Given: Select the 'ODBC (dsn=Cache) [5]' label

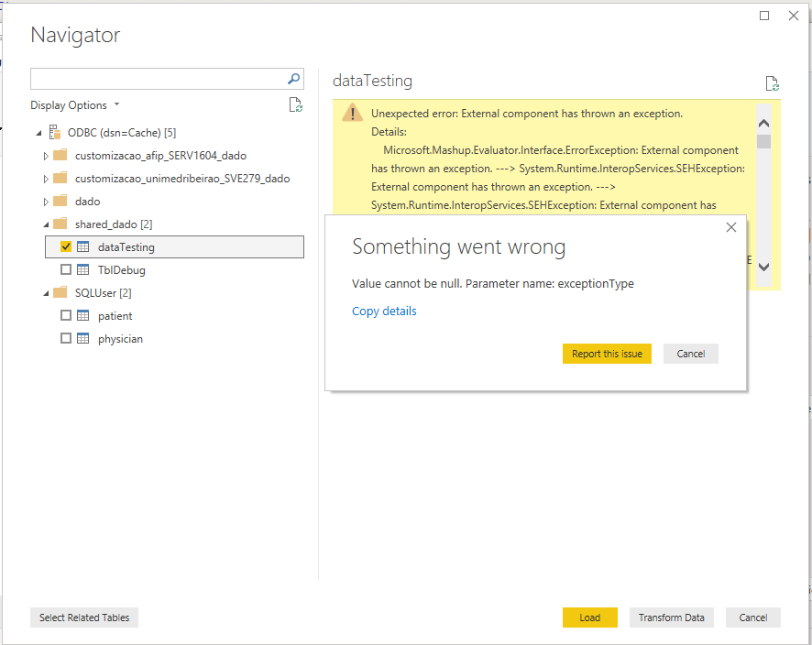Looking at the screenshot, I should [122, 133].
